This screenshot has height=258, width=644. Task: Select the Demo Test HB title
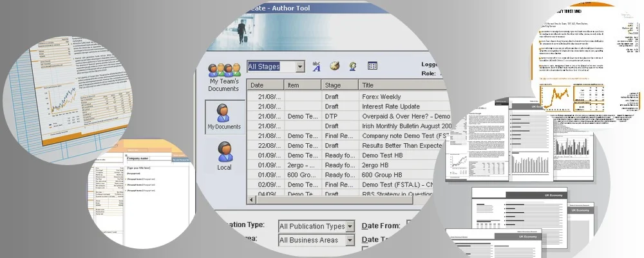(x=383, y=155)
